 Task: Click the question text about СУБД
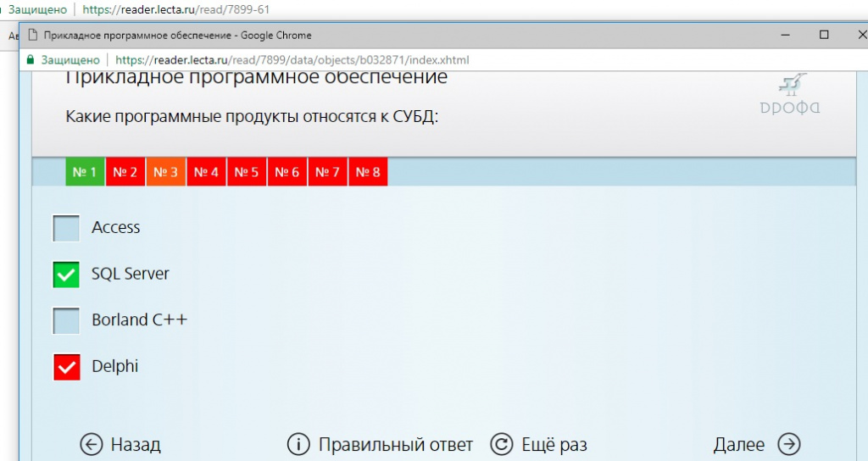tap(252, 117)
